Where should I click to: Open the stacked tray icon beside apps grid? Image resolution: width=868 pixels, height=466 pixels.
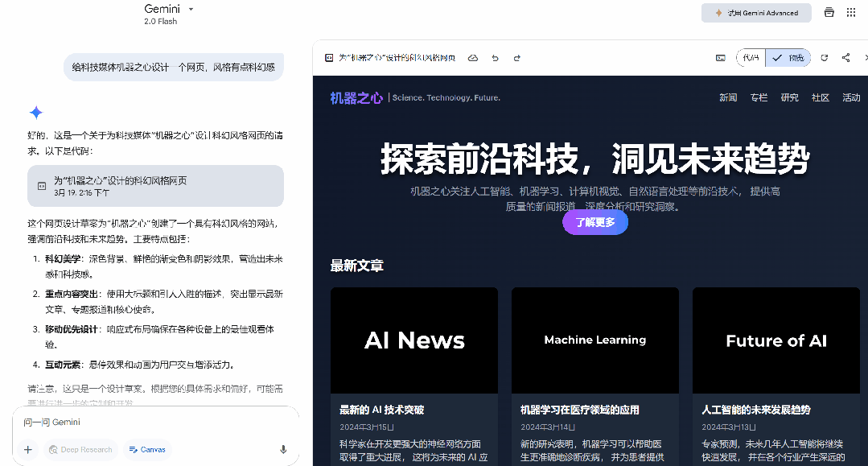click(829, 13)
